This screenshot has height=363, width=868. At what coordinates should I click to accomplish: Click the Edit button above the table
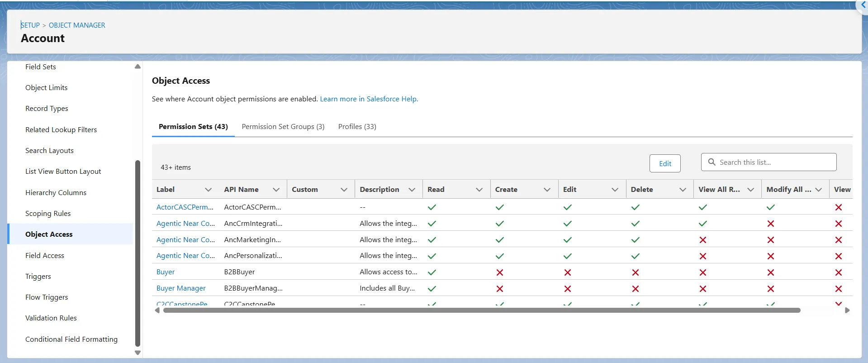coord(665,163)
